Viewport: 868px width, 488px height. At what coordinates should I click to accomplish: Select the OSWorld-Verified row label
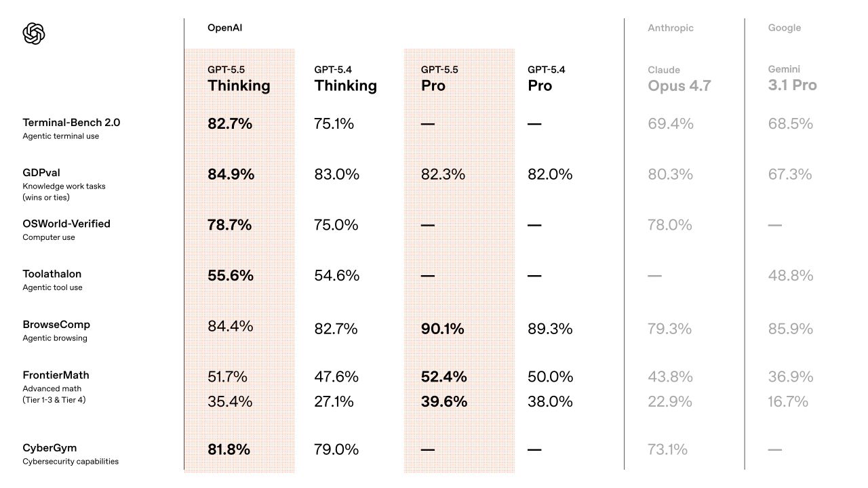click(x=66, y=229)
